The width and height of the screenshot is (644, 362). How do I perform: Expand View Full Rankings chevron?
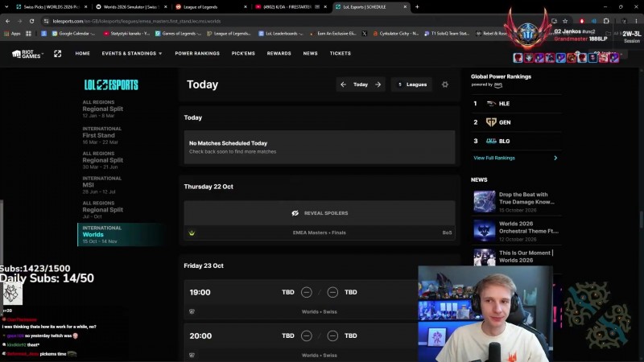(555, 158)
